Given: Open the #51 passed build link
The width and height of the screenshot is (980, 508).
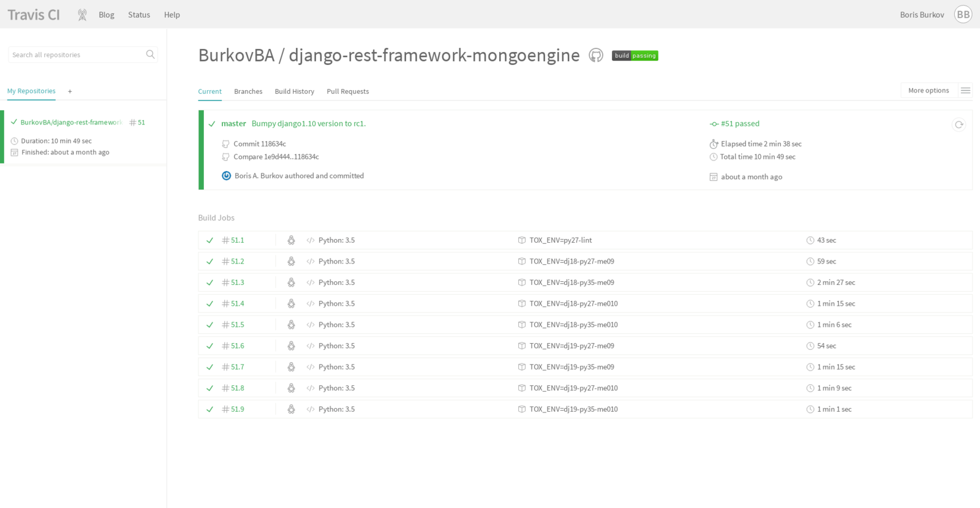Looking at the screenshot, I should (740, 124).
